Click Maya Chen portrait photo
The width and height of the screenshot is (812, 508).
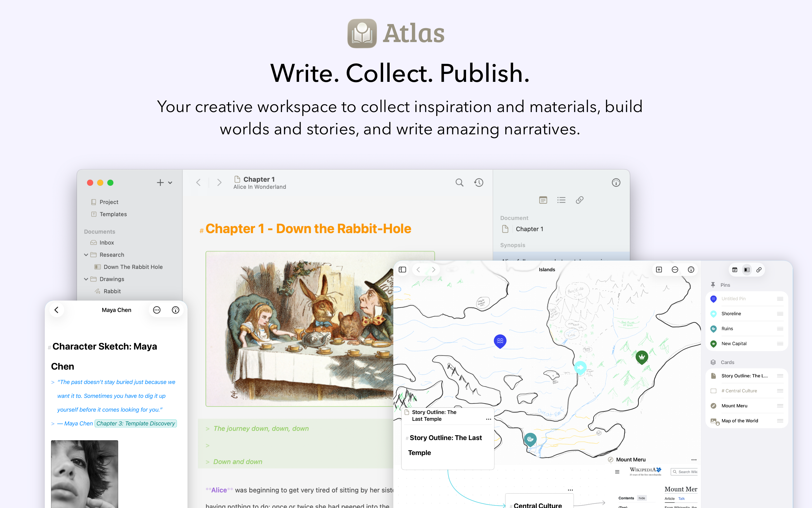pyautogui.click(x=85, y=474)
